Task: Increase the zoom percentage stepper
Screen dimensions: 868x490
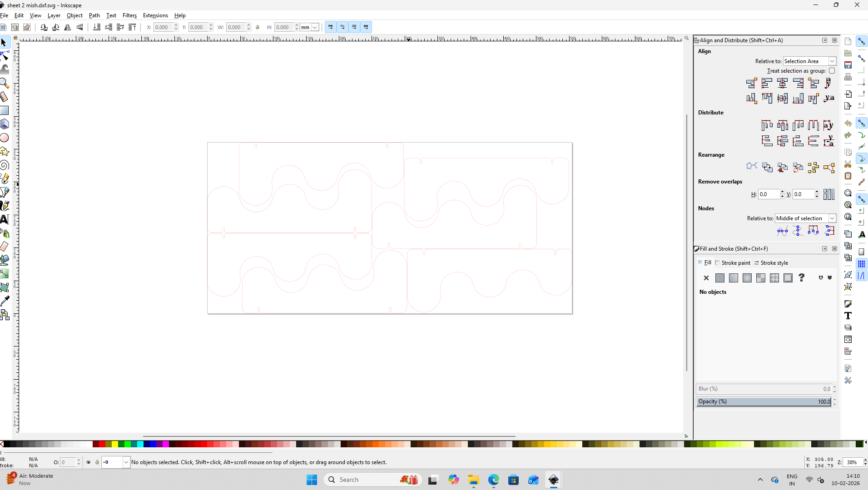Action: tap(865, 460)
